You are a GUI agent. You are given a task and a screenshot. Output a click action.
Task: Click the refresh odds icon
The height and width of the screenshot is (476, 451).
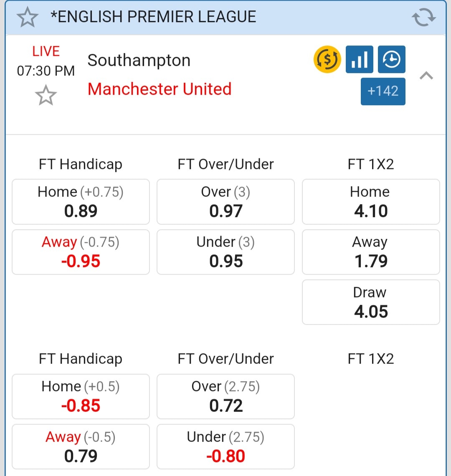[x=423, y=18]
